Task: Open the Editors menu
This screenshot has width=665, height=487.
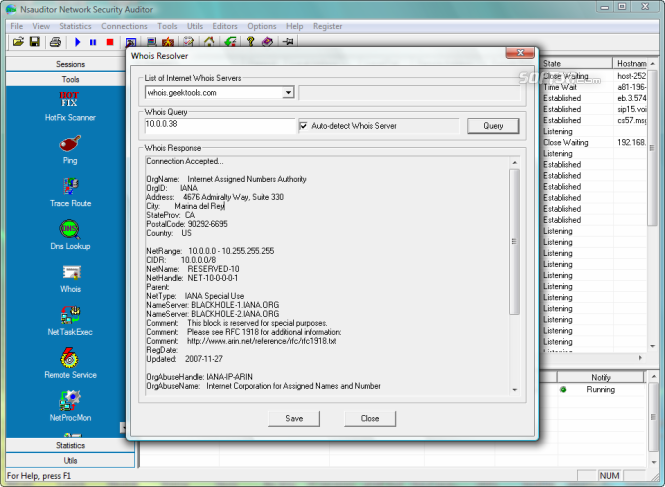Action: 225,26
